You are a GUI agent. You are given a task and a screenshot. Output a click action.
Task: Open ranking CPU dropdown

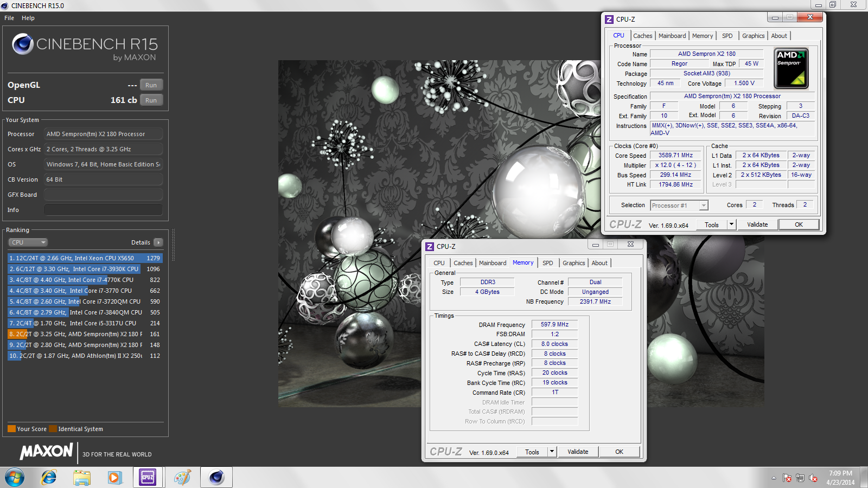[x=28, y=242]
